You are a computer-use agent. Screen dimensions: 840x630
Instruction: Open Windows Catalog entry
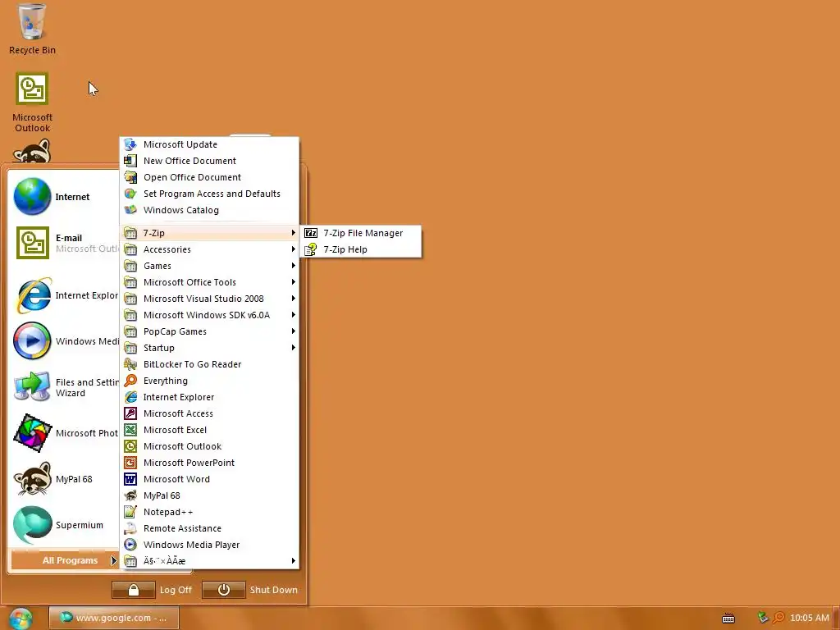tap(209, 210)
